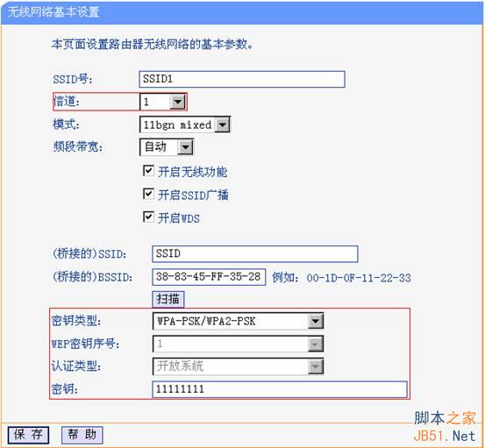Open the WEP密钥序号 dropdown
This screenshot has width=485, height=448.
[x=239, y=344]
